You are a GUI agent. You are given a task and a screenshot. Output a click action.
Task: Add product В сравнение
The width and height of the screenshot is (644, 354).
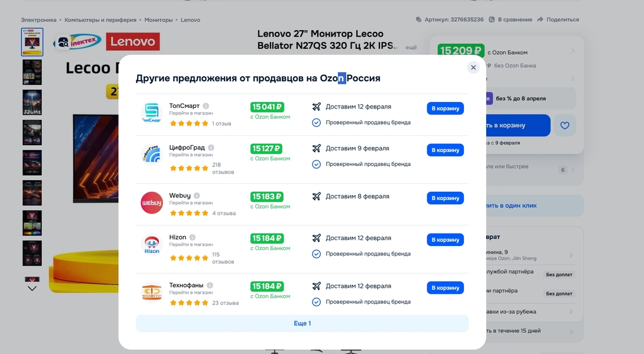coord(510,19)
